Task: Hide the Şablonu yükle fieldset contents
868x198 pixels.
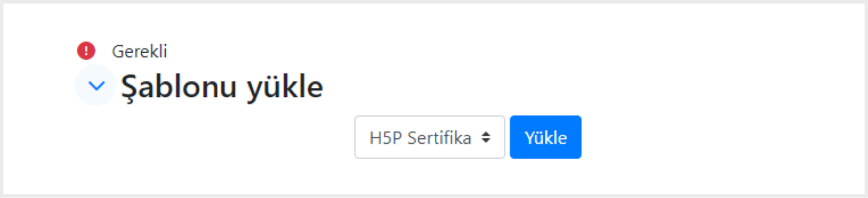Action: coord(96,85)
